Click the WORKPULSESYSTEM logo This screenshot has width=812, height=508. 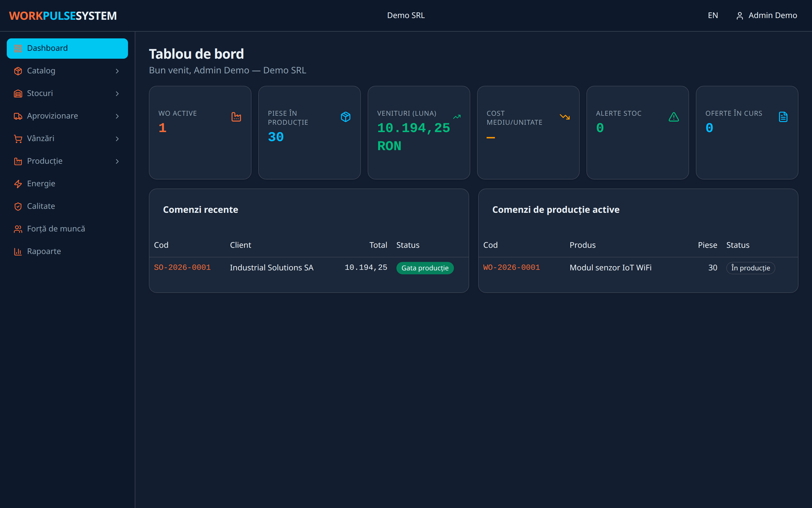click(63, 16)
